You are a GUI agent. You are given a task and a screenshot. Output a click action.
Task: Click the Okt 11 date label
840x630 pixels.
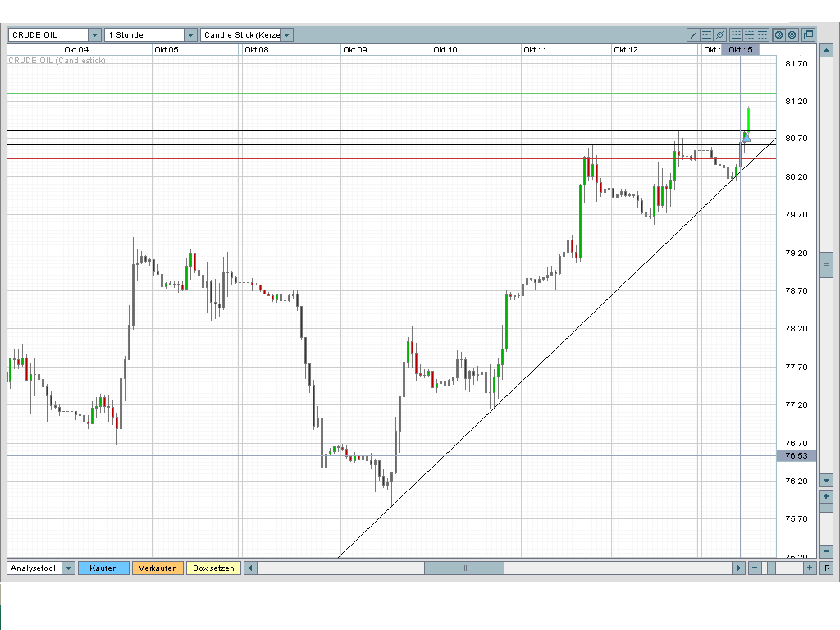(535, 50)
